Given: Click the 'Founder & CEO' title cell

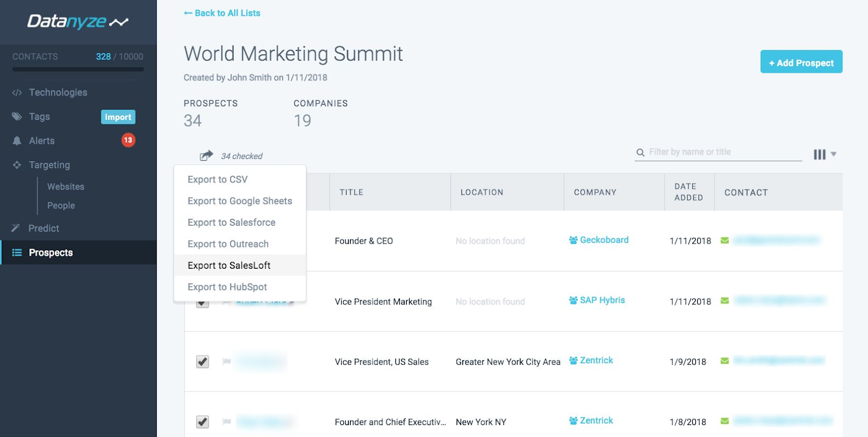Looking at the screenshot, I should pos(363,241).
